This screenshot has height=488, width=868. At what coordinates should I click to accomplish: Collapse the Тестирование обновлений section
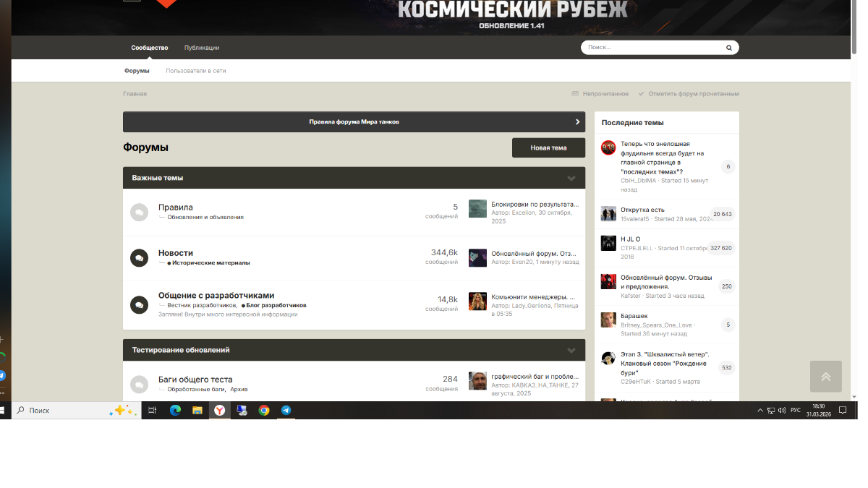(x=571, y=350)
